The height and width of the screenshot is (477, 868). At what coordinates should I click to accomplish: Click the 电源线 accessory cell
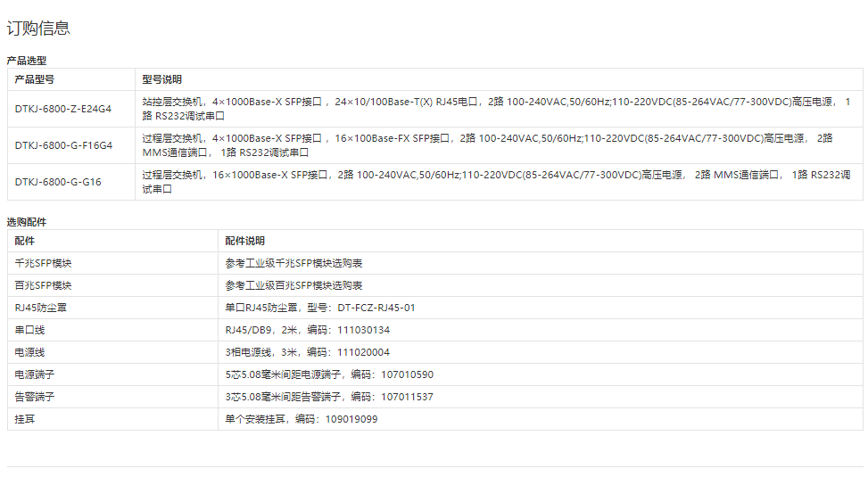coord(29,352)
